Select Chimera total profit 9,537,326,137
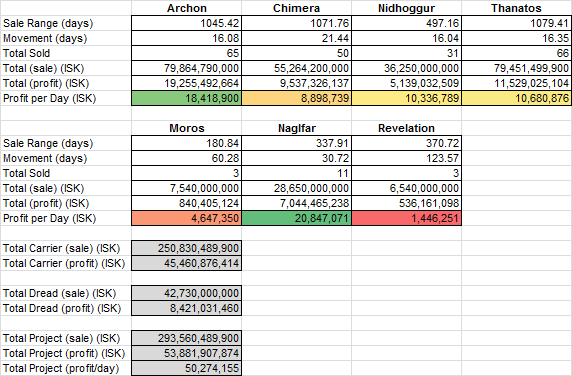572x376 pixels. pyautogui.click(x=296, y=83)
